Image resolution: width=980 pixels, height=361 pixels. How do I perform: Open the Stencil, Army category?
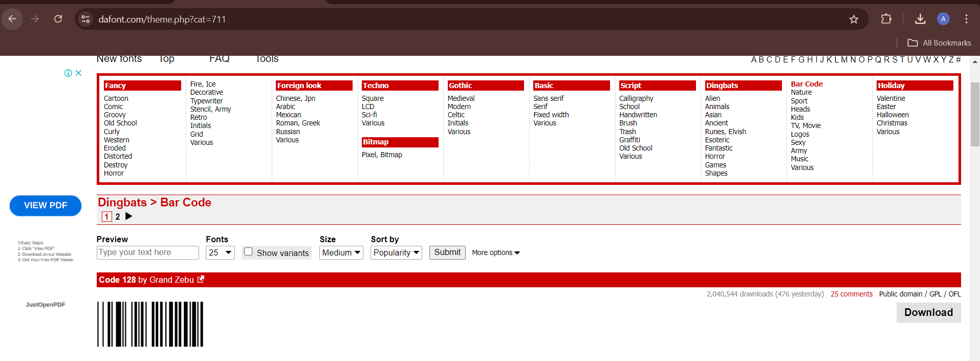point(210,109)
